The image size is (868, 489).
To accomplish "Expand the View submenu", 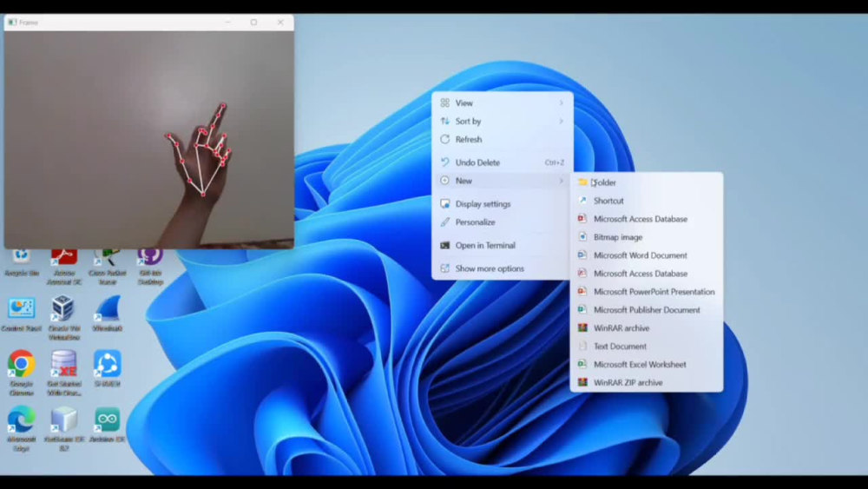I will pos(502,103).
